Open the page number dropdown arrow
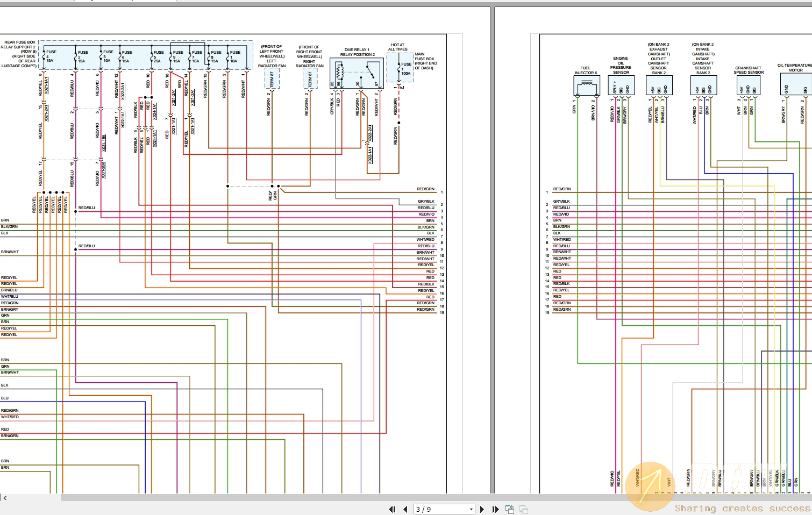Image resolution: width=812 pixels, height=515 pixels. (x=471, y=509)
